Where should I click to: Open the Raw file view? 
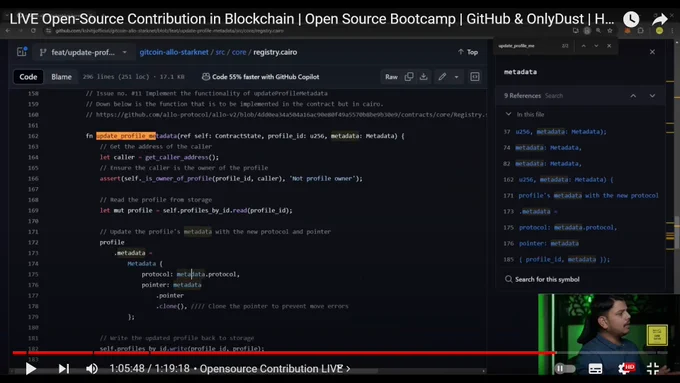pyautogui.click(x=391, y=77)
